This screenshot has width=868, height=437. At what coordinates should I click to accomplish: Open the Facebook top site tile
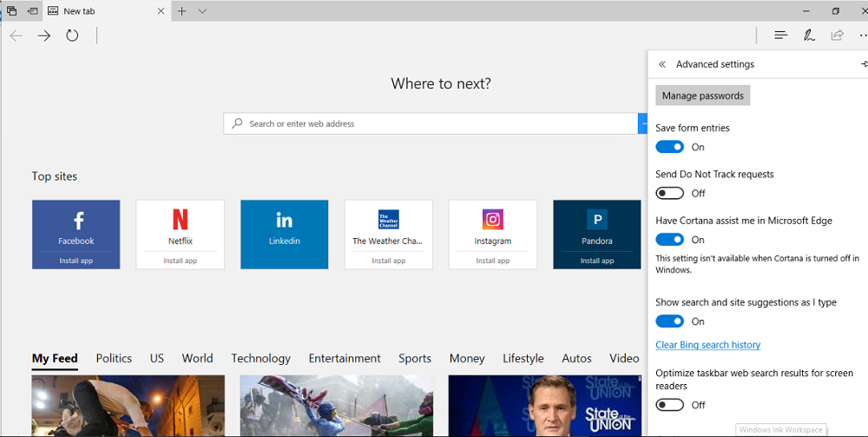[76, 235]
